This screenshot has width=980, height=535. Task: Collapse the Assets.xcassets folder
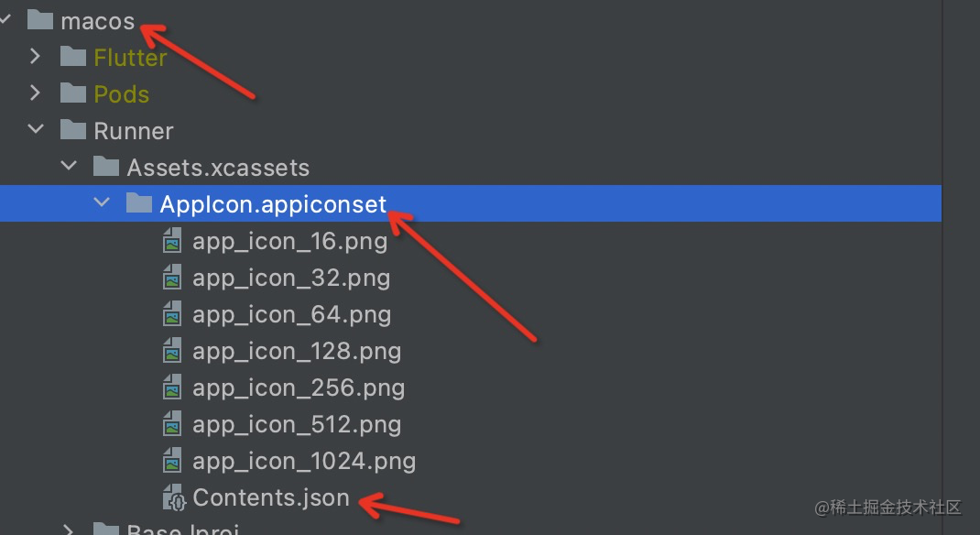(x=68, y=167)
